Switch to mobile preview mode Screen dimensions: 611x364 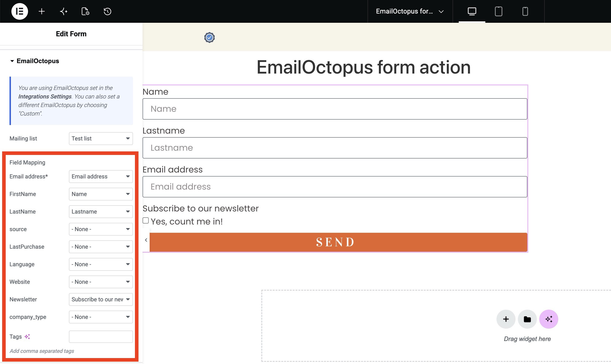pyautogui.click(x=525, y=11)
